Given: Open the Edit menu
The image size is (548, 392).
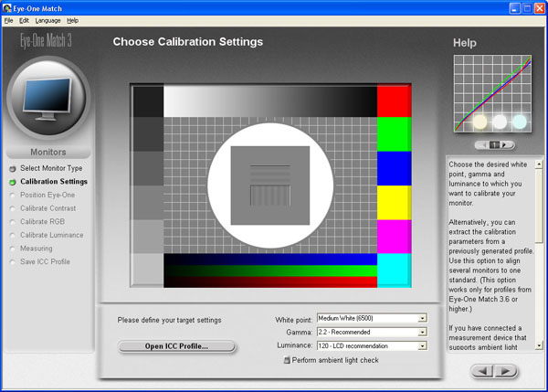Looking at the screenshot, I should point(24,21).
